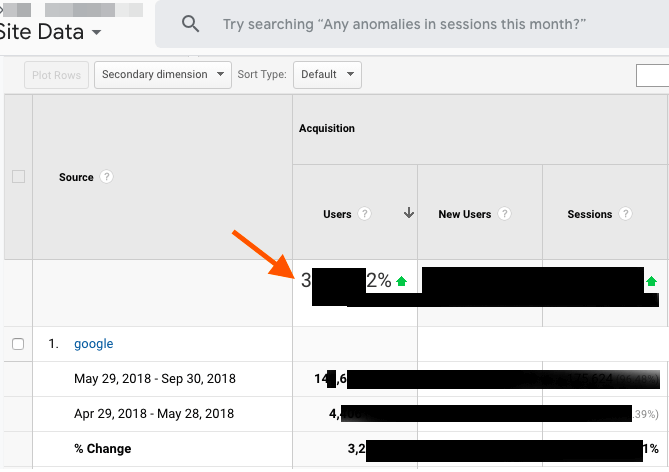
Task: Open Secondary dimension dropdown
Action: pyautogui.click(x=162, y=75)
